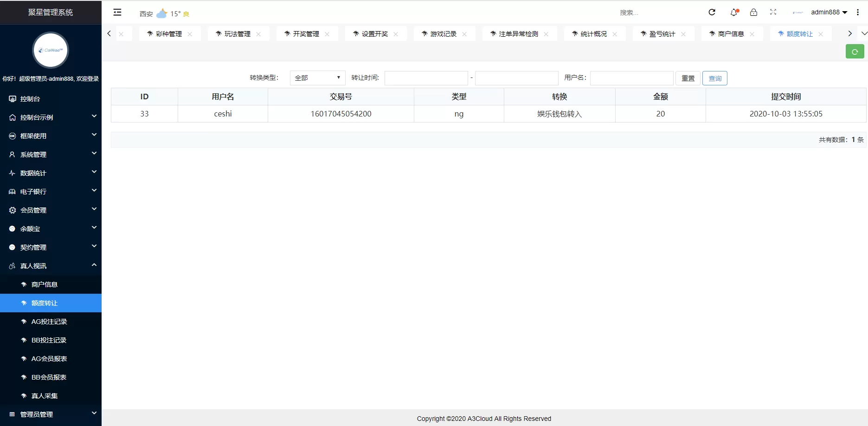Select 商户信息 under 真人视讯
This screenshot has width=868, height=426.
tap(44, 284)
